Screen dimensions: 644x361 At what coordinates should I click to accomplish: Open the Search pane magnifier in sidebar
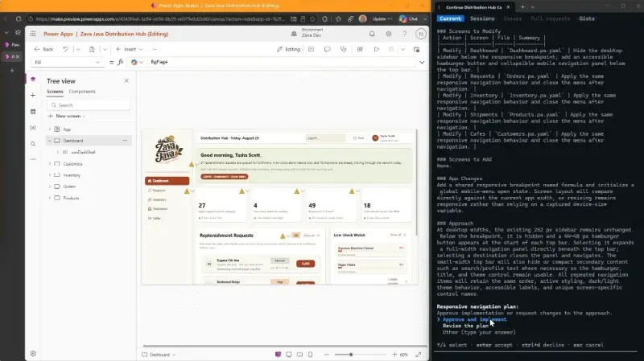point(33,144)
